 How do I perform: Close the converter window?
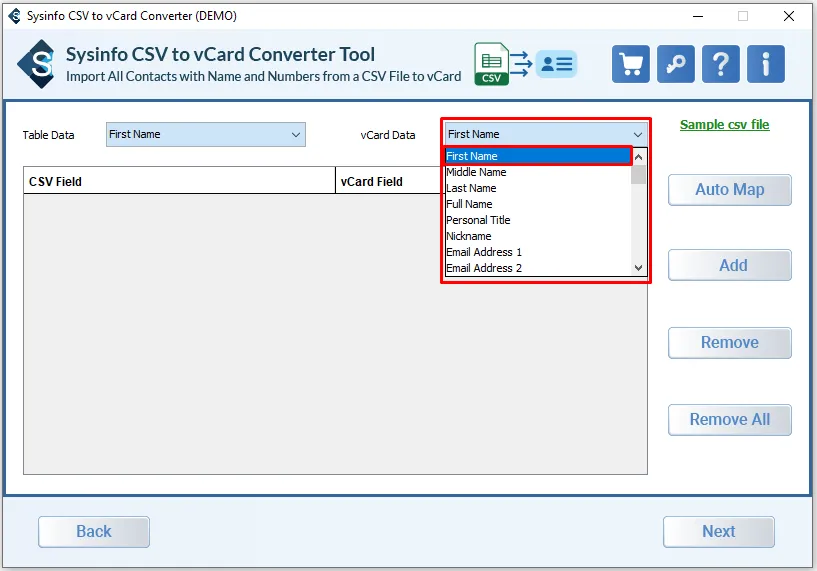point(789,16)
